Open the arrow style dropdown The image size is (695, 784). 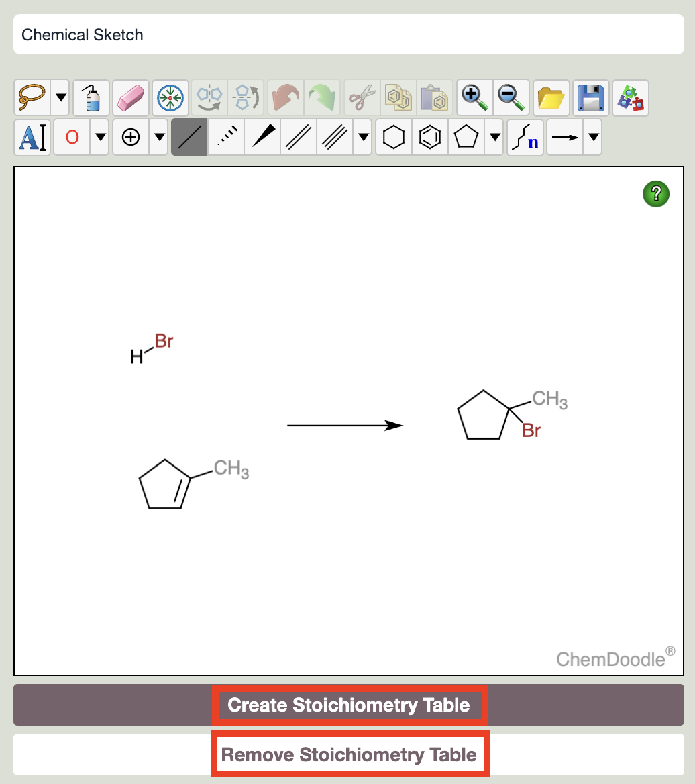[593, 137]
